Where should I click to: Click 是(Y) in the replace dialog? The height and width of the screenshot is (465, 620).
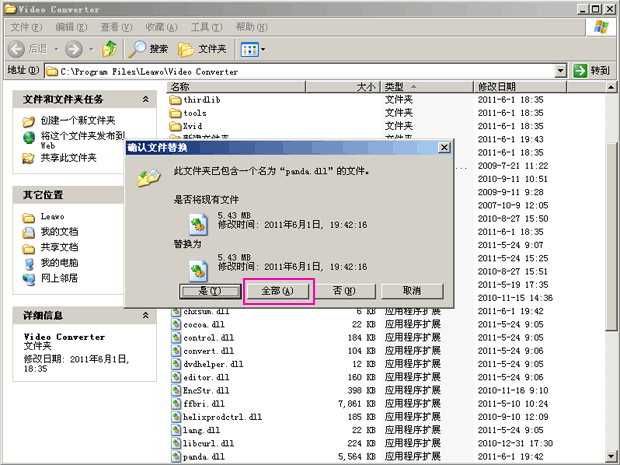[x=210, y=291]
